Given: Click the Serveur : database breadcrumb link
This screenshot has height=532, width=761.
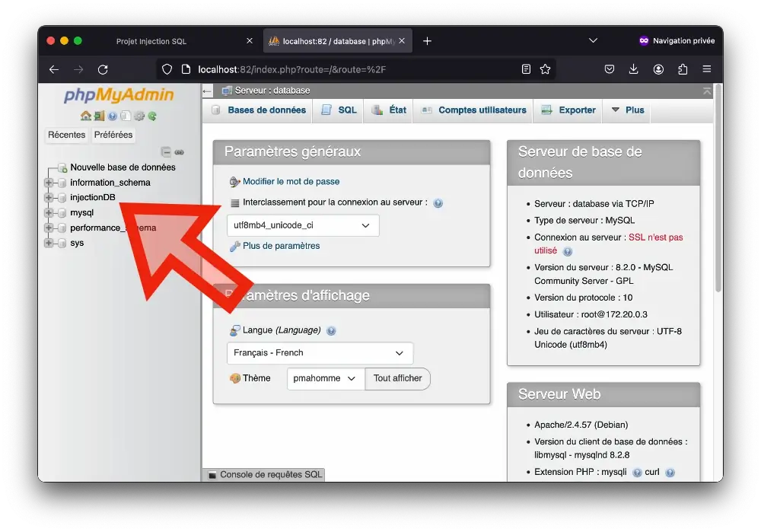Looking at the screenshot, I should pos(272,91).
